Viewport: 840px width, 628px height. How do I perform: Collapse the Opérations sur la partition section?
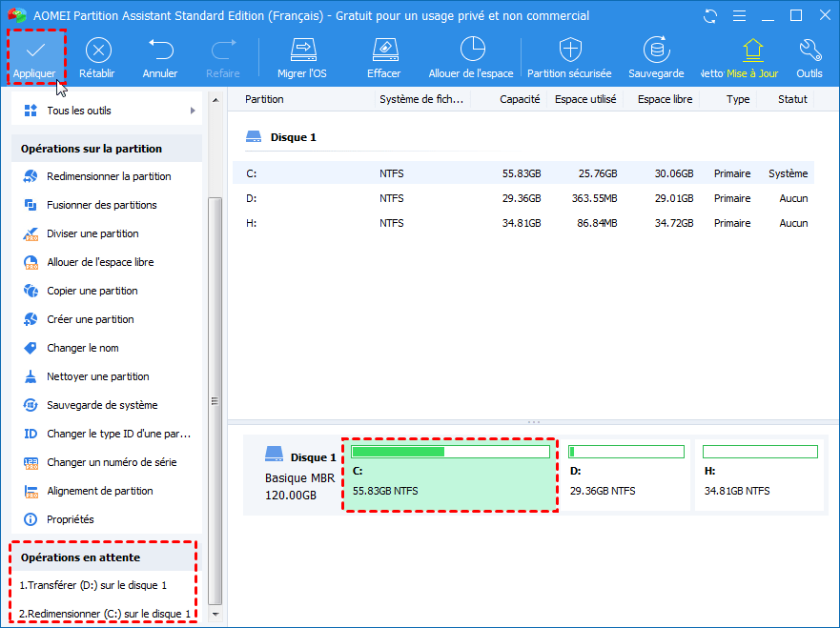[x=92, y=149]
